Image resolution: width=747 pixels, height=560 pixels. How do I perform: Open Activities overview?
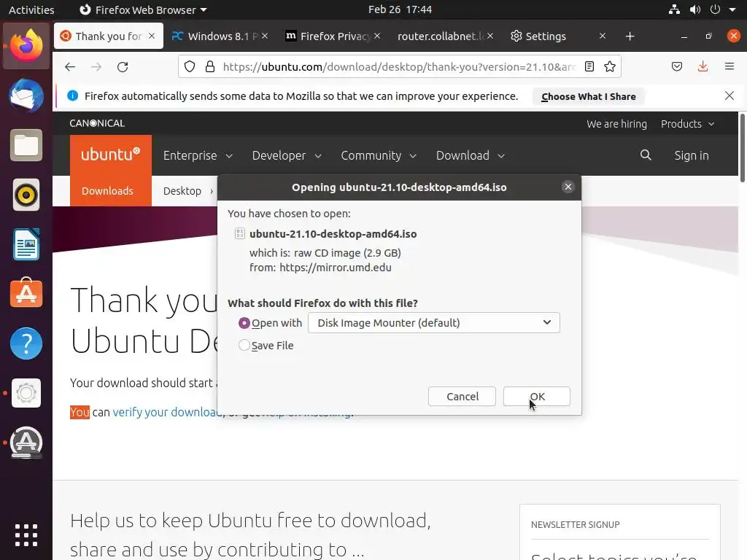[x=31, y=9]
